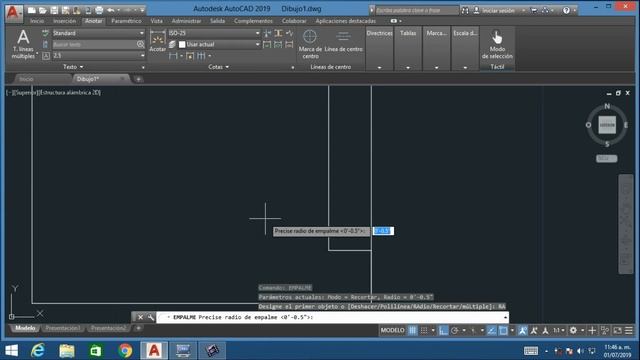Viewport: 640px width, 360px height.
Task: Open the Standard text style dropdown
Action: pyautogui.click(x=142, y=33)
